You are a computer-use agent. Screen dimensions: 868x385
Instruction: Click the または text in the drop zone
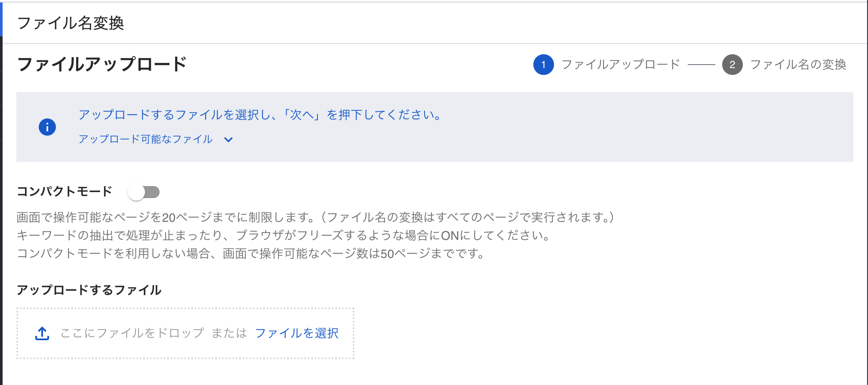(x=229, y=333)
